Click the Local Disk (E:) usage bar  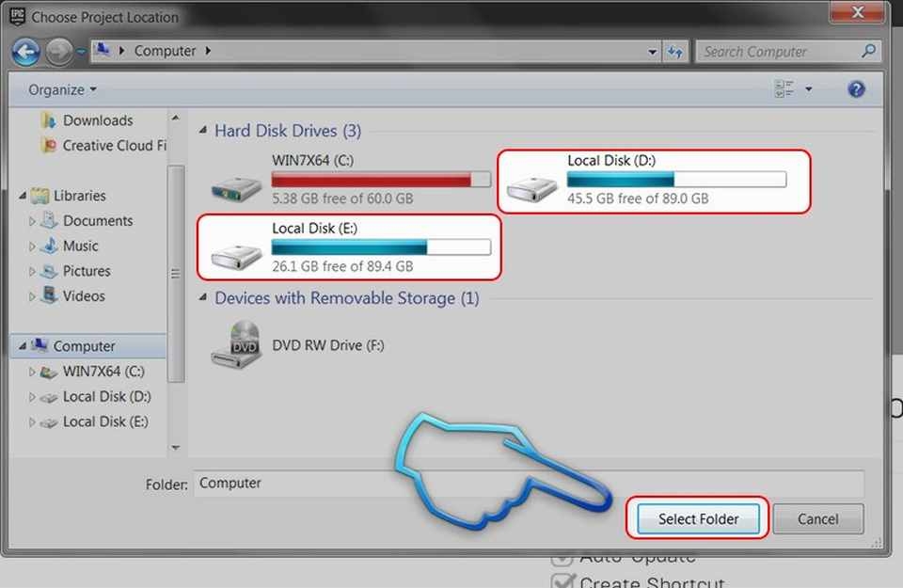[x=381, y=247]
